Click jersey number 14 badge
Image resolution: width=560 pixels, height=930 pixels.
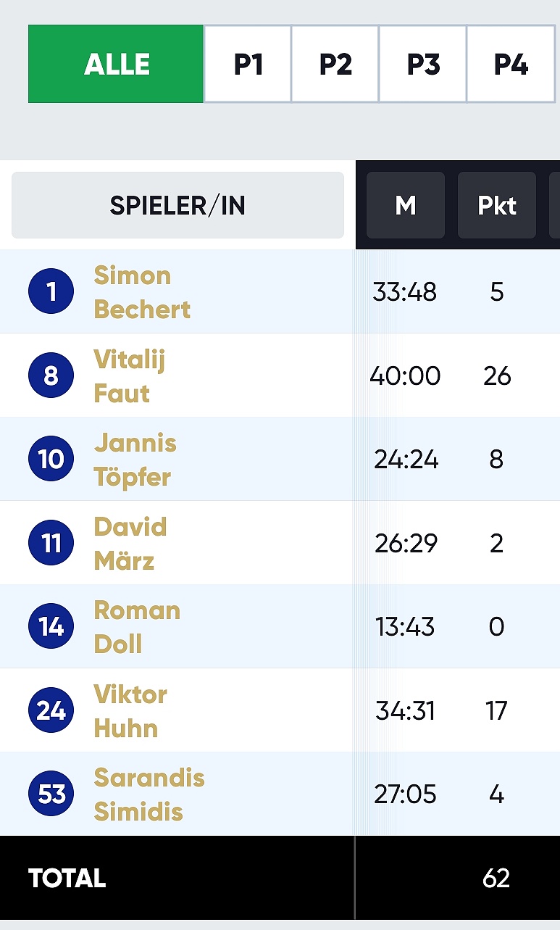[x=51, y=626]
